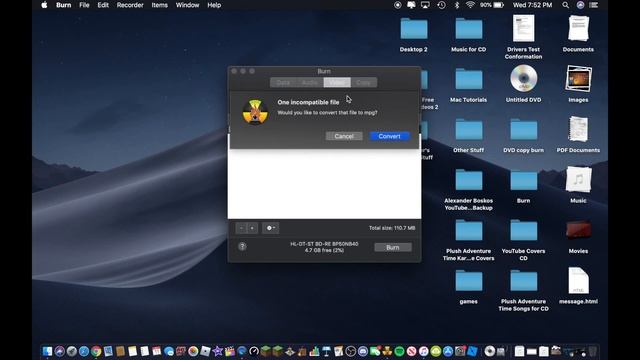Viewport: 640px width, 360px height.
Task: Select the Documents stack on the desktop
Action: tap(578, 29)
